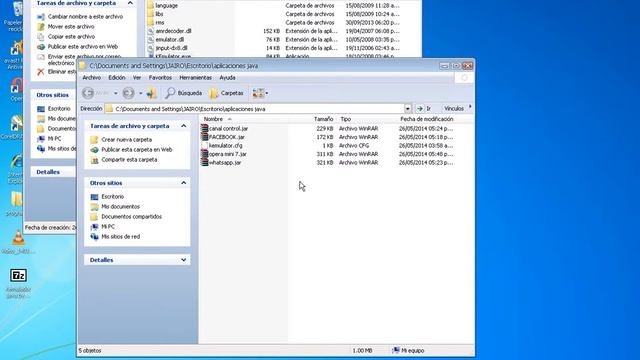This screenshot has height=360, width=640.
Task: Click Publicar esta carpeta en Web
Action: click(137, 150)
